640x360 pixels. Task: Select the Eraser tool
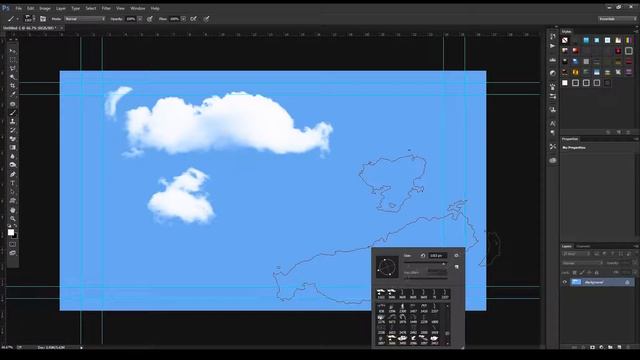(x=13, y=139)
